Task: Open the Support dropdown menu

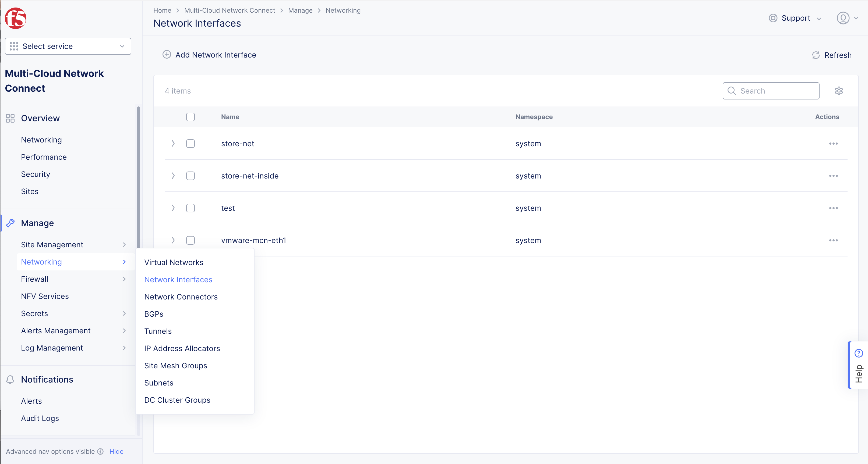Action: (x=796, y=18)
